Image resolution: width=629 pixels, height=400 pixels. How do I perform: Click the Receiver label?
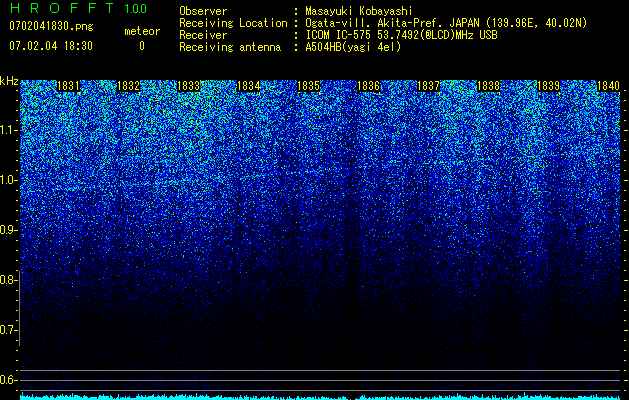pos(203,35)
